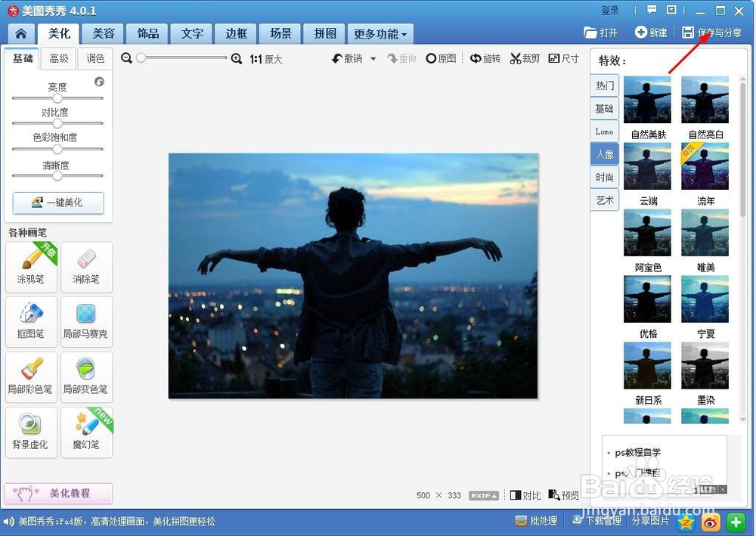Image resolution: width=756 pixels, height=536 pixels.
Task: Click the 亮度 brightness slider handle
Action: pyautogui.click(x=57, y=98)
